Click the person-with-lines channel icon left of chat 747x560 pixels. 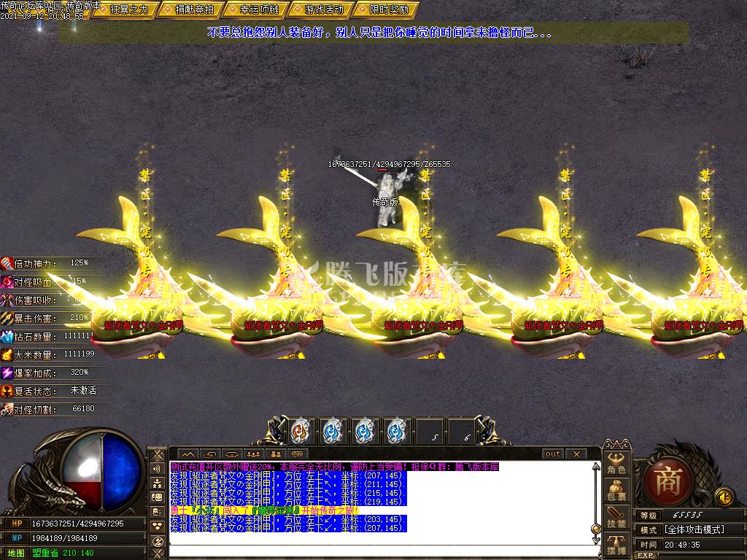click(158, 512)
